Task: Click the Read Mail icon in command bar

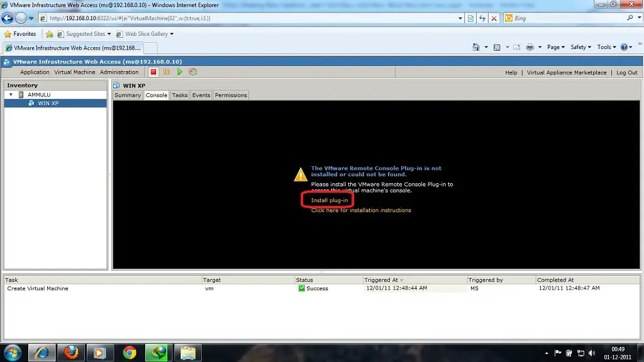Action: [x=517, y=47]
